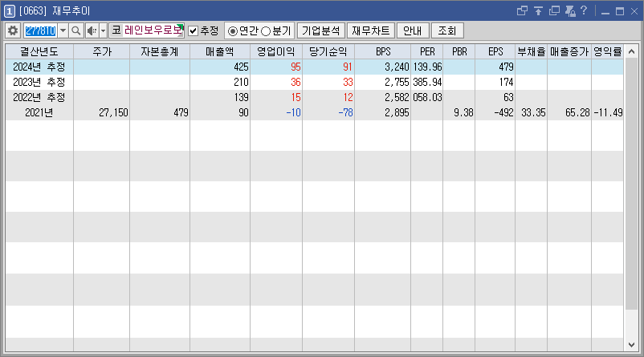Click the vertical scrollbar thumb
Image resolution: width=644 pixels, height=357 pixels.
click(x=632, y=185)
